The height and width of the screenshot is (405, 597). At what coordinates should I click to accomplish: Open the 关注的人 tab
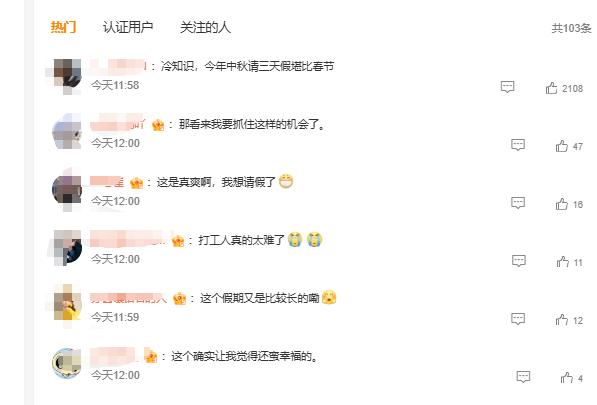[205, 27]
